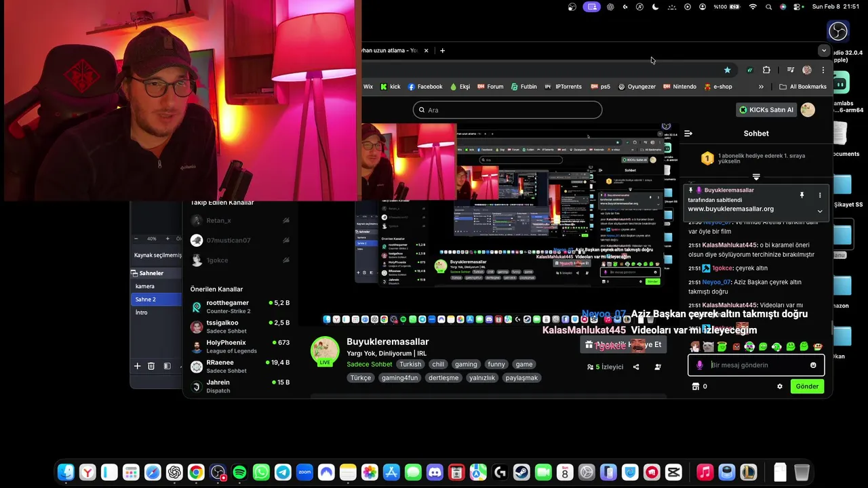Select Sahne 2 scene in OBS
This screenshot has width=868, height=488.
click(156, 299)
